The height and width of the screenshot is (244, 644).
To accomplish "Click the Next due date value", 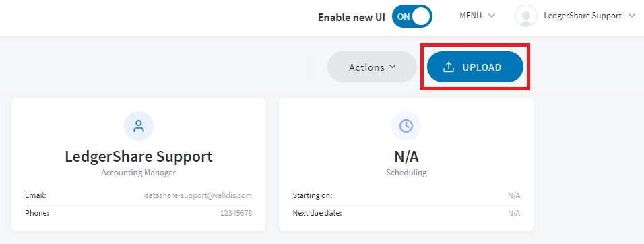I will tap(514, 213).
